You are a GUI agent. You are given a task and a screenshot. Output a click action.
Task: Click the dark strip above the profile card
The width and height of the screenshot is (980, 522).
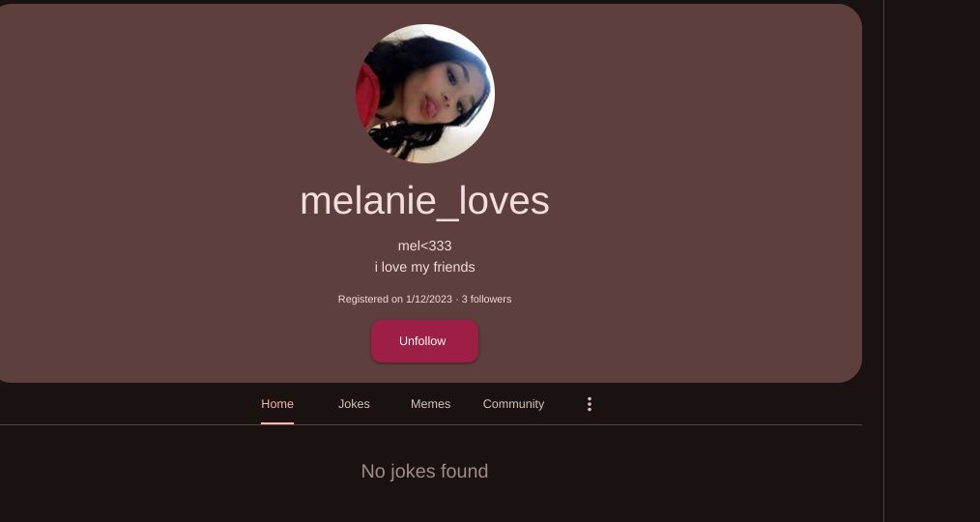[x=431, y=2]
